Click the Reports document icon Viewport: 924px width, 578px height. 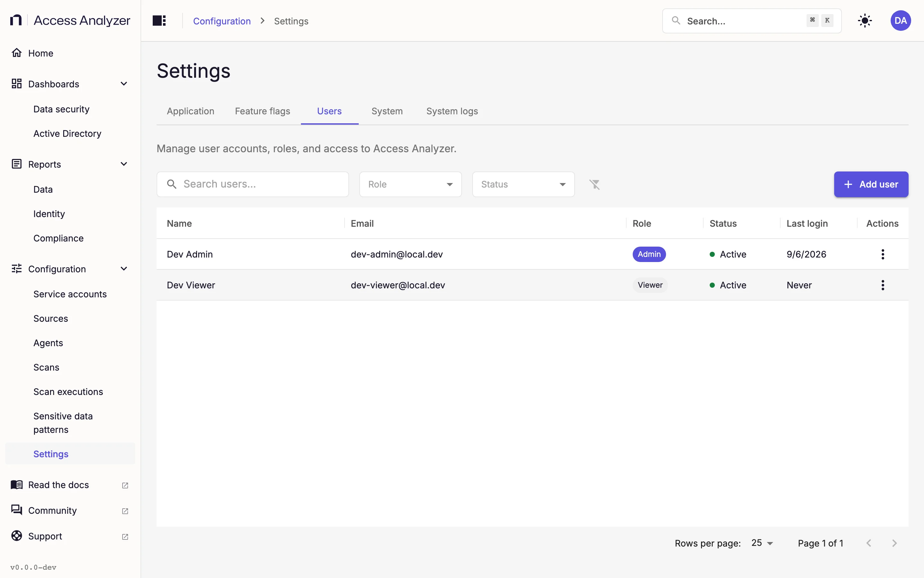point(16,164)
